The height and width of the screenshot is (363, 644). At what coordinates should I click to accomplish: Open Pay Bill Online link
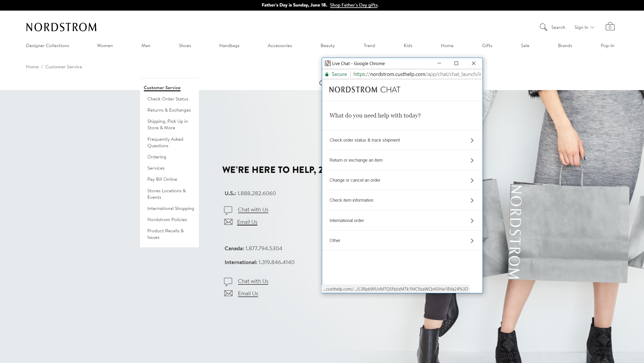(x=162, y=179)
